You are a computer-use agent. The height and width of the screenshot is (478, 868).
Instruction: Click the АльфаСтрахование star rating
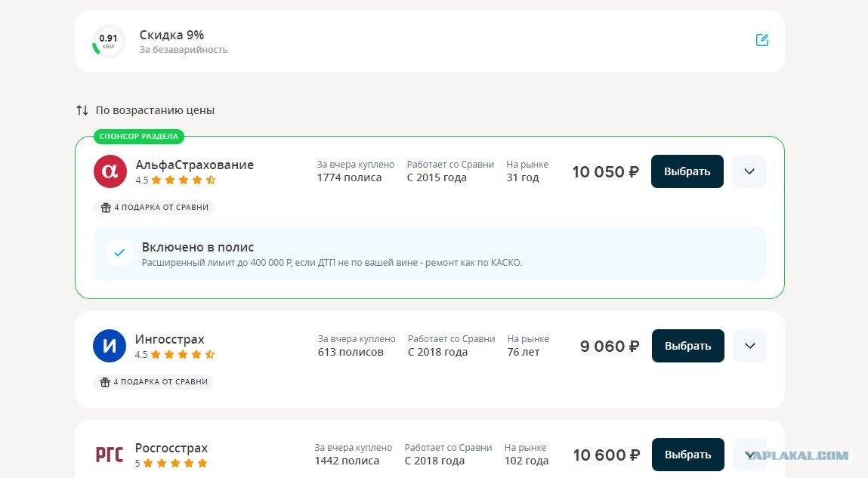tap(184, 180)
